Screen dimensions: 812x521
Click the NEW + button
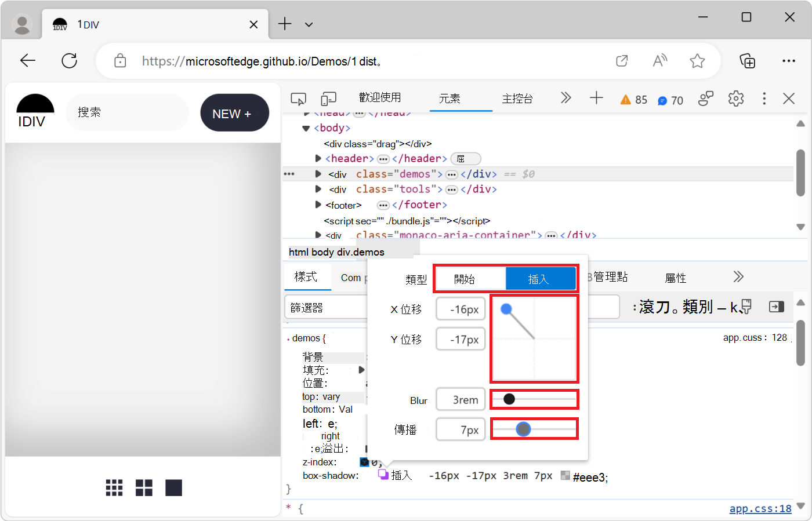pyautogui.click(x=234, y=113)
